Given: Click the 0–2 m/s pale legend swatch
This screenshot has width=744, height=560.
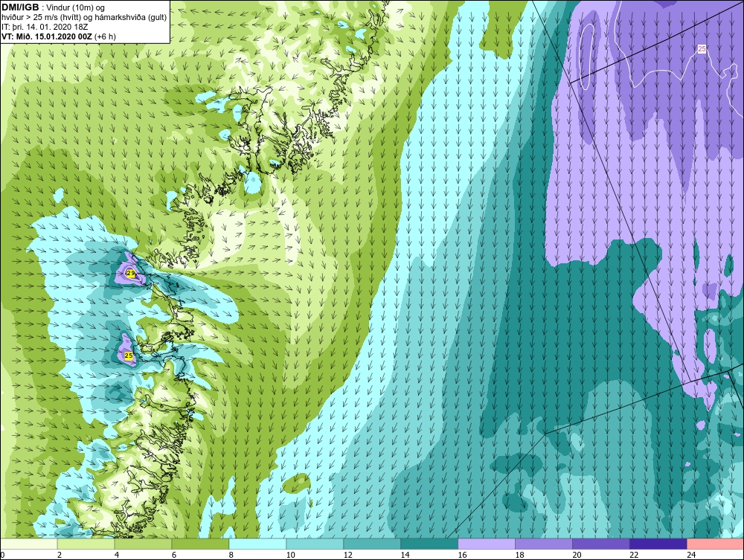Looking at the screenshot, I should click(28, 544).
